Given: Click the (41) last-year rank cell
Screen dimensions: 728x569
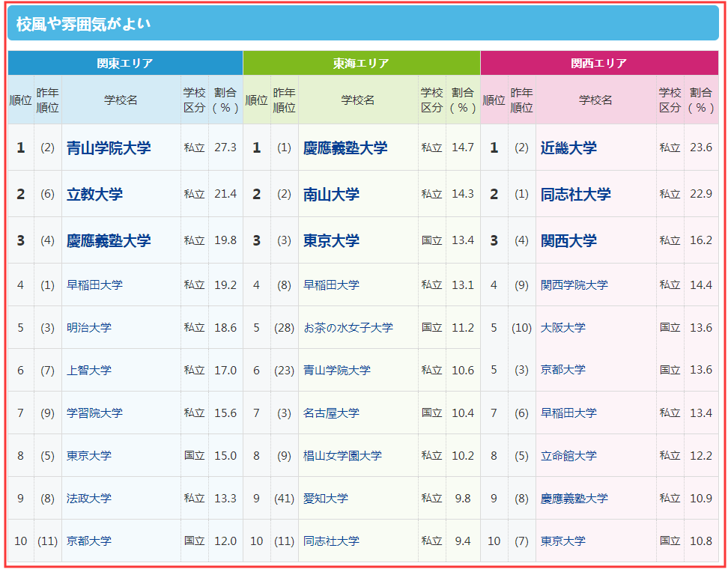Looking at the screenshot, I should [x=284, y=499].
